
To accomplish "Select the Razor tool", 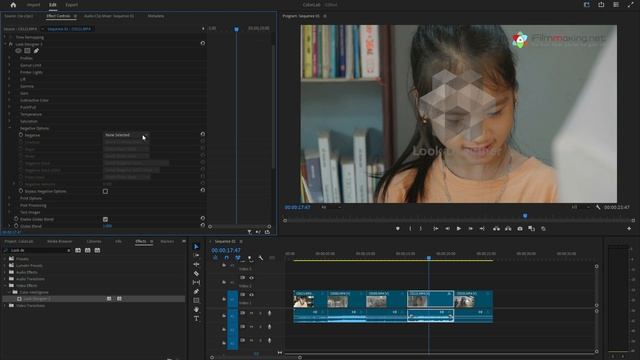I will point(196,273).
